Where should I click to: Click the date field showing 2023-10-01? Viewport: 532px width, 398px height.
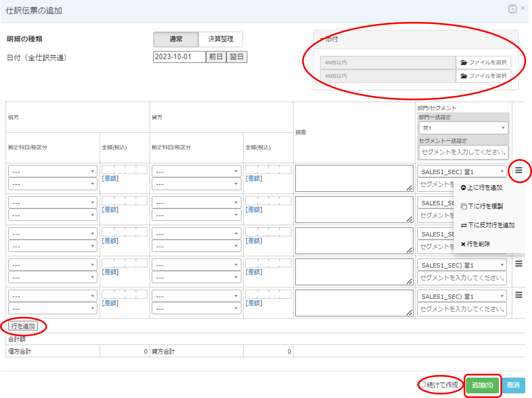(179, 57)
